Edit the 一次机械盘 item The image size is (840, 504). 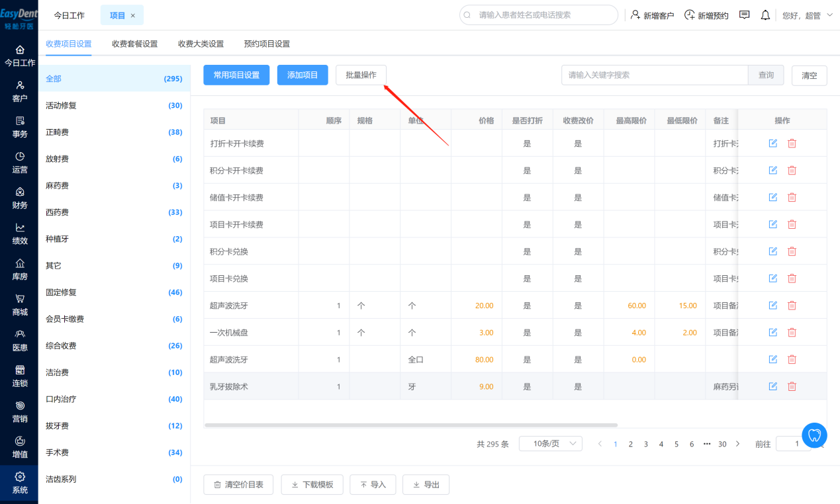772,333
